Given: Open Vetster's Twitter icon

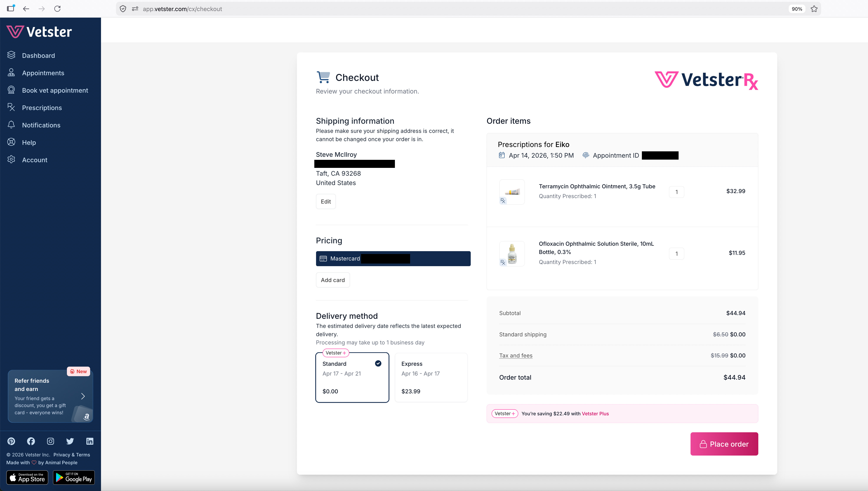Looking at the screenshot, I should coord(70,441).
